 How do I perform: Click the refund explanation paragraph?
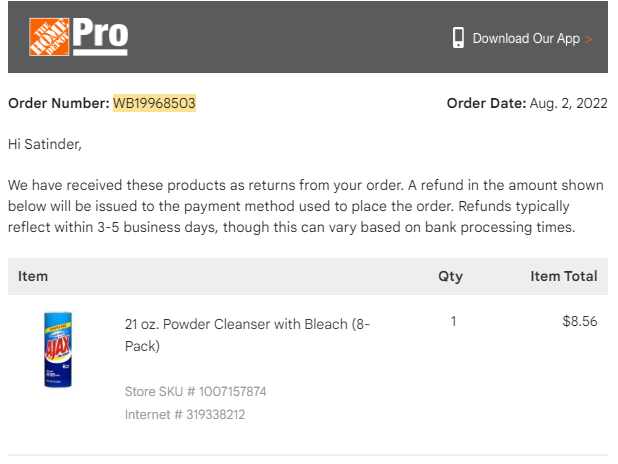(x=306, y=206)
